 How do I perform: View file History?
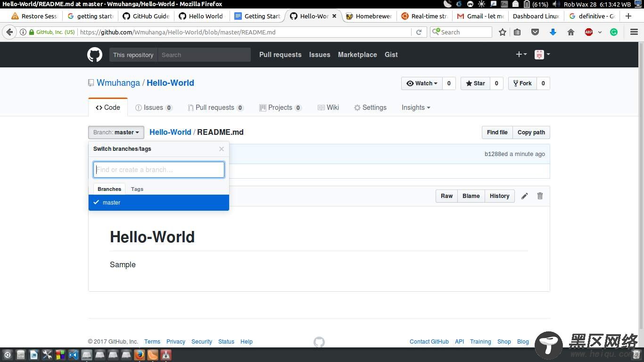499,196
